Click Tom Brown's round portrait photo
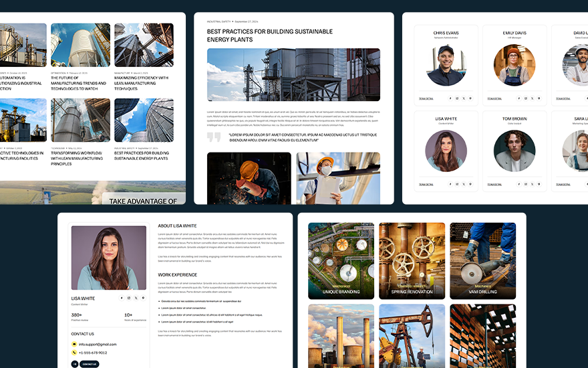 click(x=514, y=151)
